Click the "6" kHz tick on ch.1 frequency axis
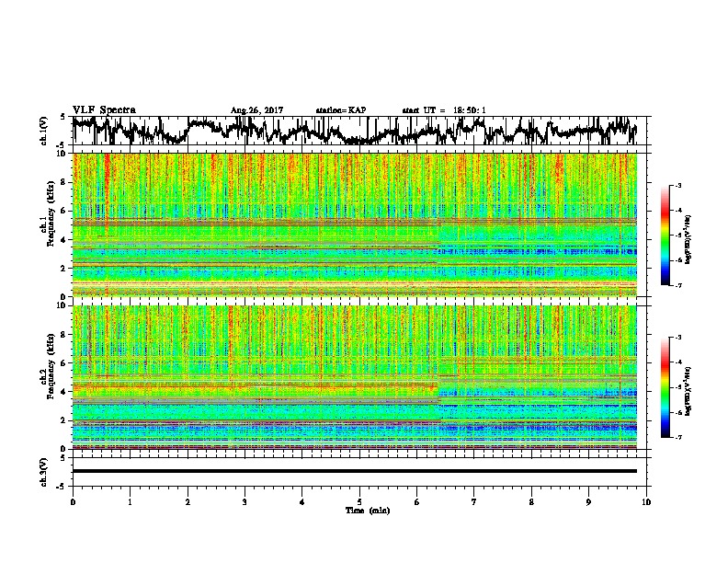 tap(64, 212)
